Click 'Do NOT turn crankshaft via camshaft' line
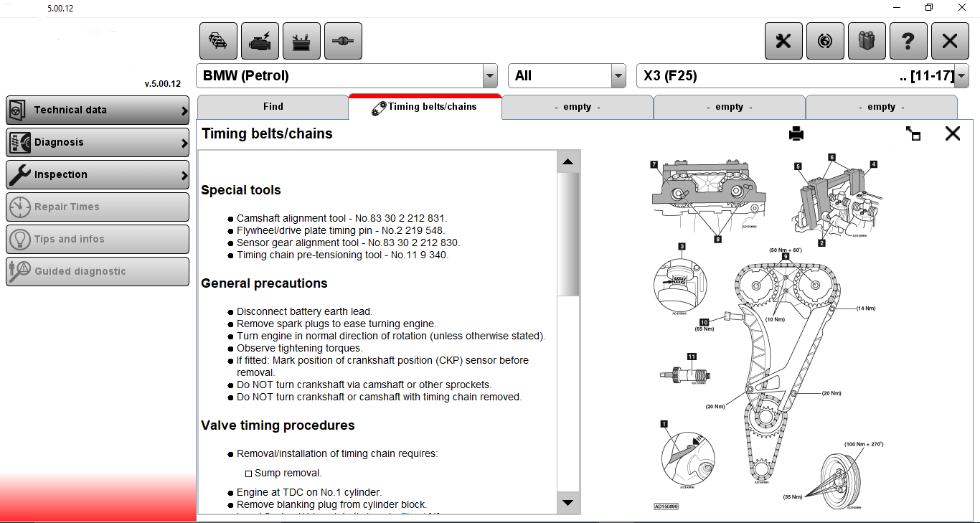Viewport: 980px width, 523px height. point(364,385)
